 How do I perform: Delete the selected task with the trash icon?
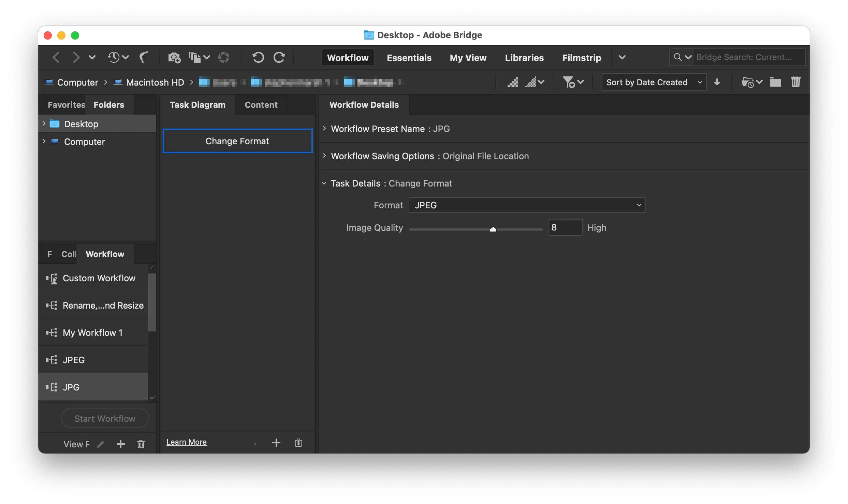pos(298,443)
